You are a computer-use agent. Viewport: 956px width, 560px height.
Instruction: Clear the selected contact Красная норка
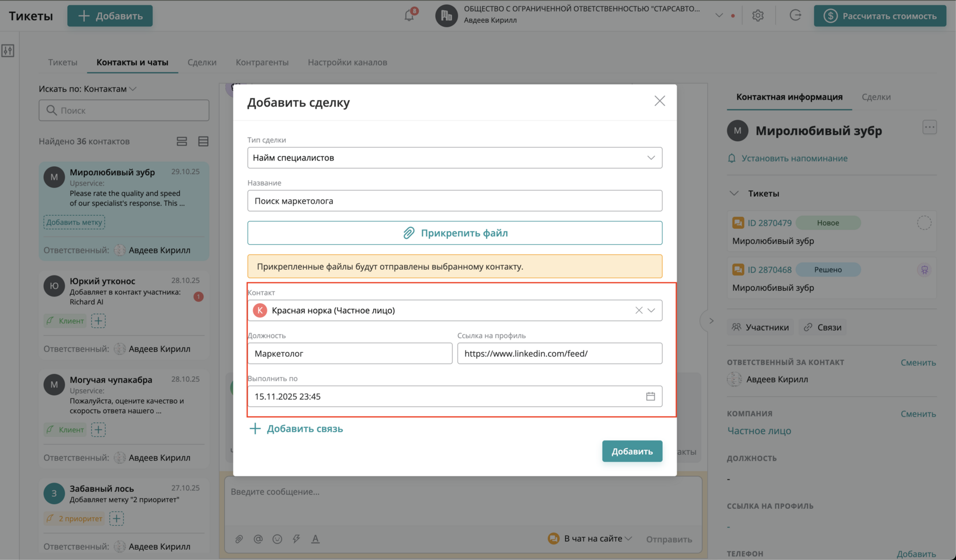(x=638, y=310)
